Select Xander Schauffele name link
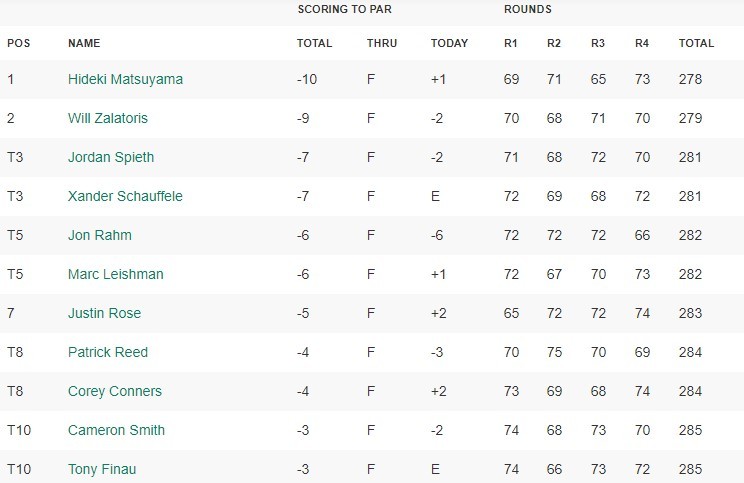744x483 pixels. coord(125,196)
